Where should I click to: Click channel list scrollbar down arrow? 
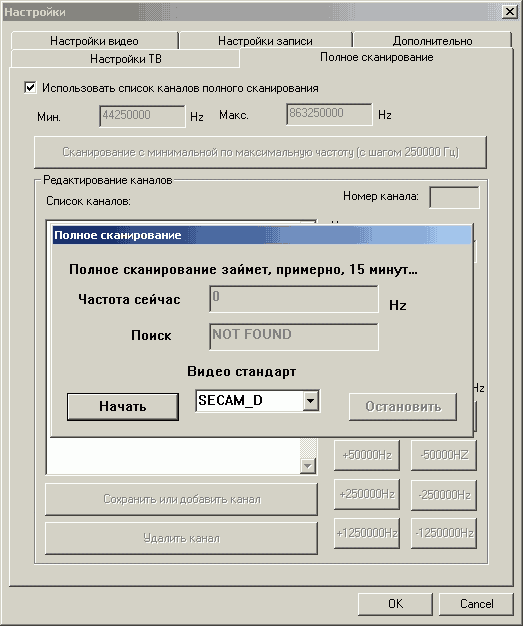click(x=308, y=466)
